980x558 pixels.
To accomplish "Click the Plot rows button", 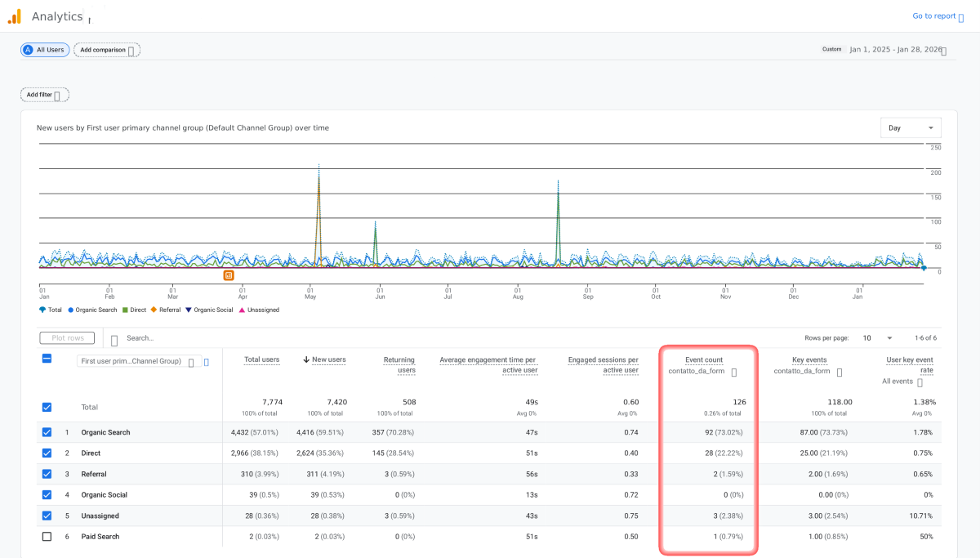I will coord(67,337).
